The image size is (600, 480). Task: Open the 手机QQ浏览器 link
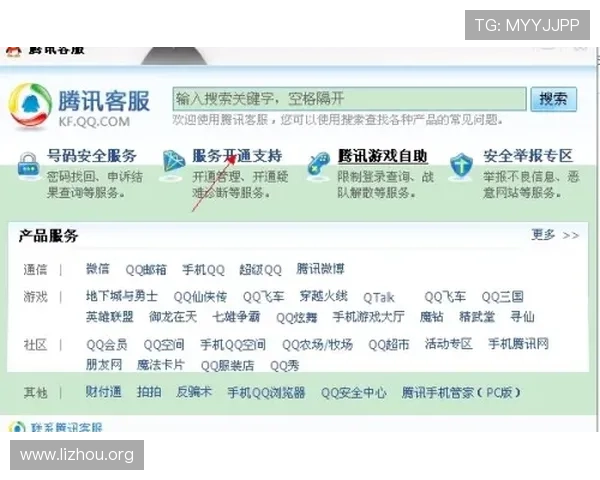point(266,393)
